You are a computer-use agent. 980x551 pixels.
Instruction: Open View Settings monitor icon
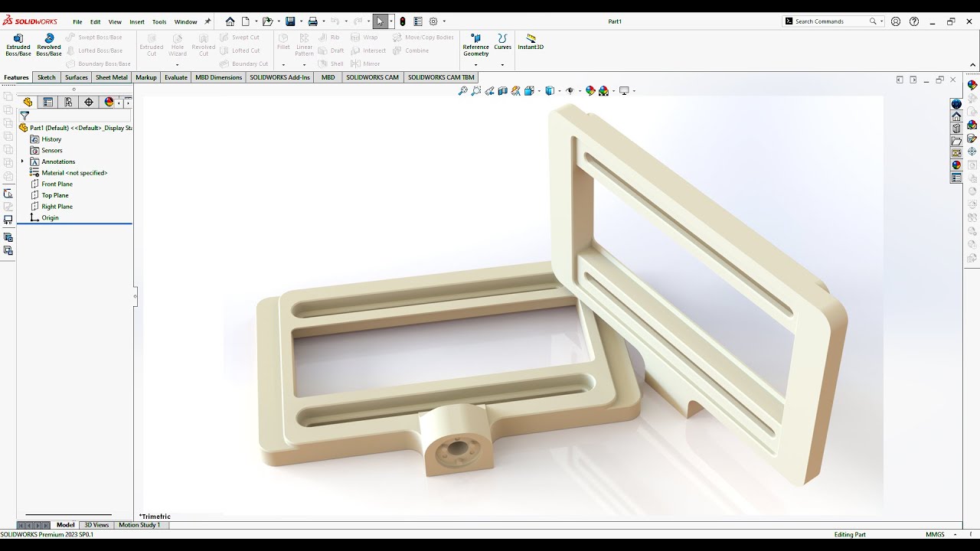pyautogui.click(x=624, y=91)
